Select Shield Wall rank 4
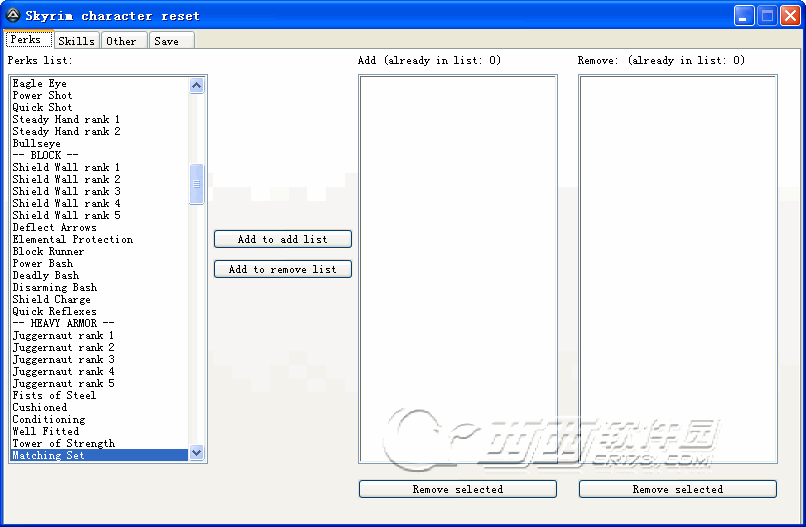Viewport: 806px width, 527px height. pos(100,203)
